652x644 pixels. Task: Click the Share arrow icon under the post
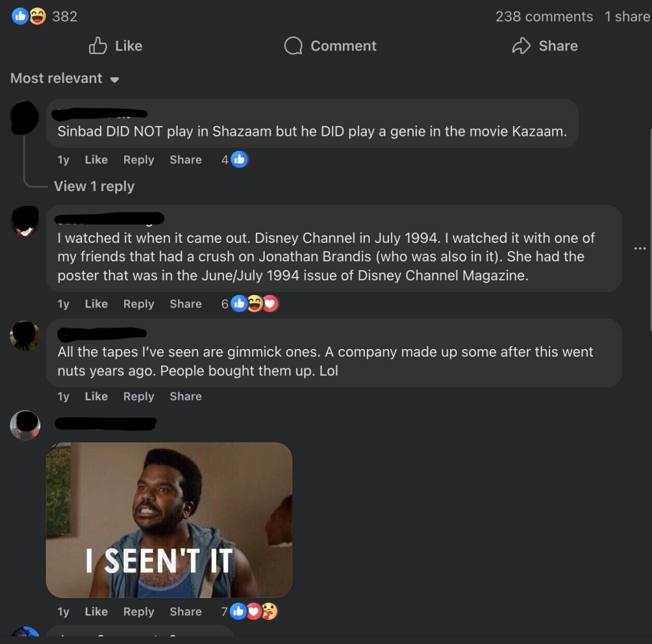coord(521,46)
